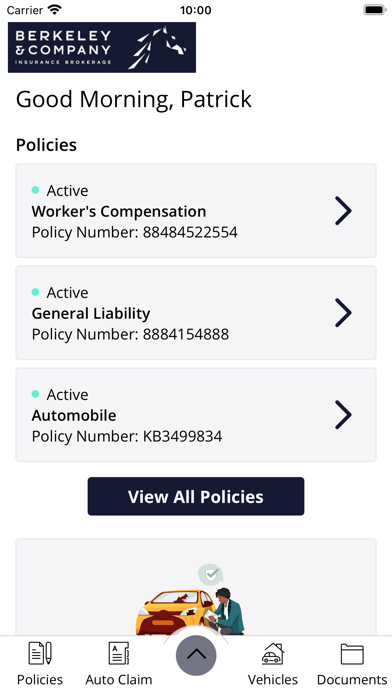The image size is (392, 696).
Task: Select the Auto Claim tab label
Action: tap(119, 680)
